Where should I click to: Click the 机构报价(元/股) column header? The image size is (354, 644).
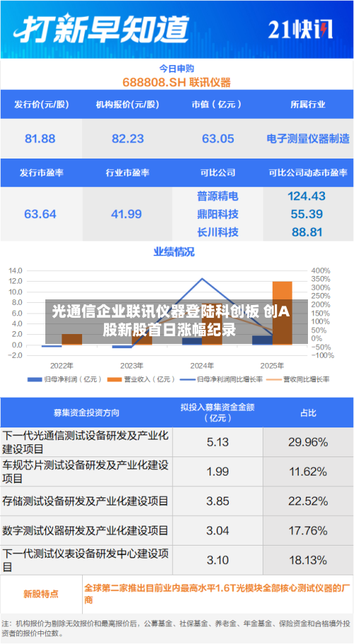pyautogui.click(x=127, y=104)
